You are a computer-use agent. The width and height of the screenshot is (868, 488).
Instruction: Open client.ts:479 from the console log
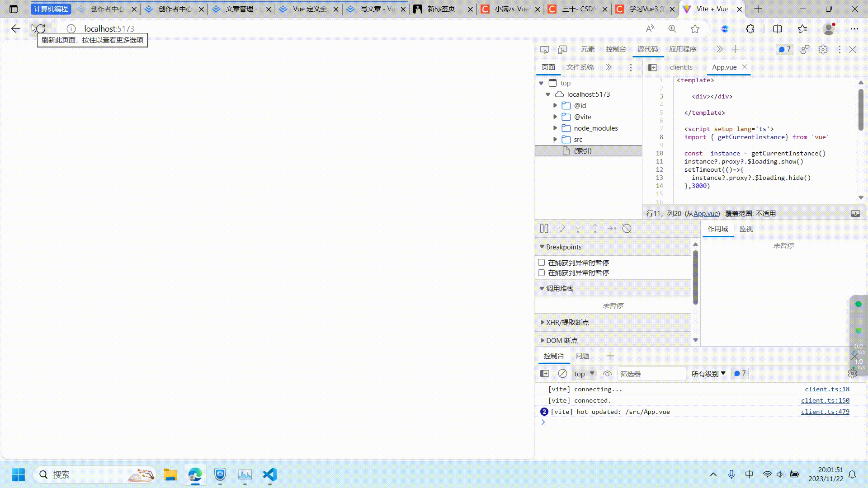click(x=825, y=412)
